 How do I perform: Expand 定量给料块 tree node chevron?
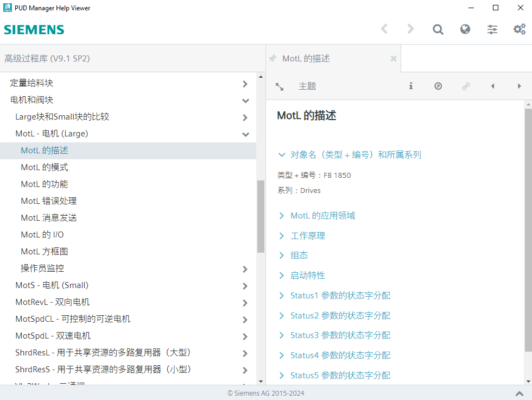(245, 84)
